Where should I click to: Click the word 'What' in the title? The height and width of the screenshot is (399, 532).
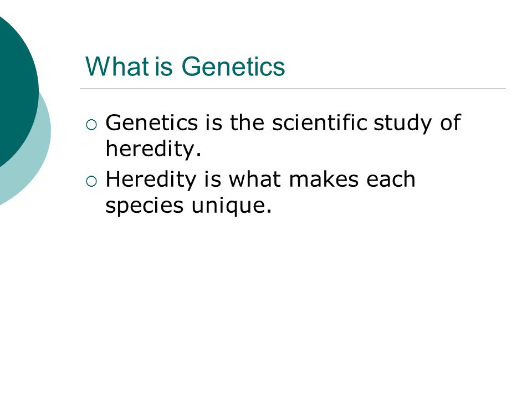[117, 66]
